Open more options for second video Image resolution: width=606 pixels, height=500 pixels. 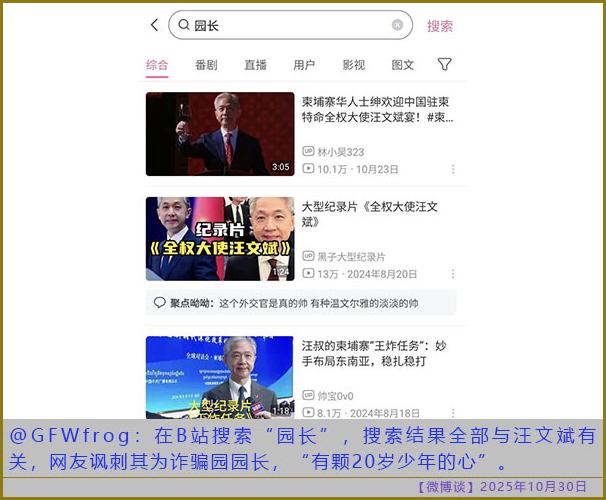pos(453,274)
